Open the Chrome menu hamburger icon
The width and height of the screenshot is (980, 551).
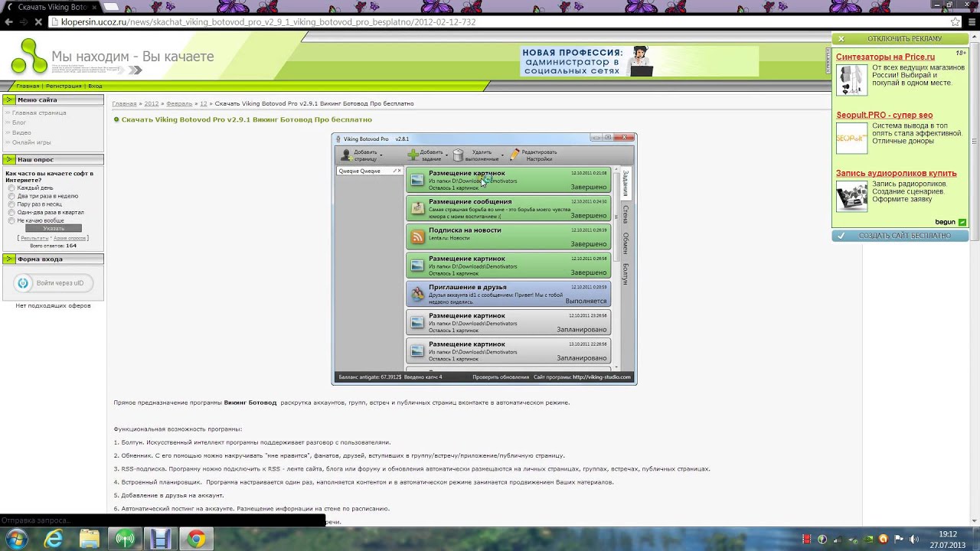coord(971,22)
